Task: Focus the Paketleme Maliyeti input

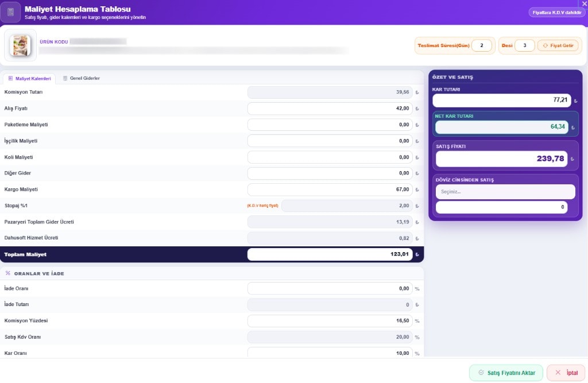Action: pos(330,125)
